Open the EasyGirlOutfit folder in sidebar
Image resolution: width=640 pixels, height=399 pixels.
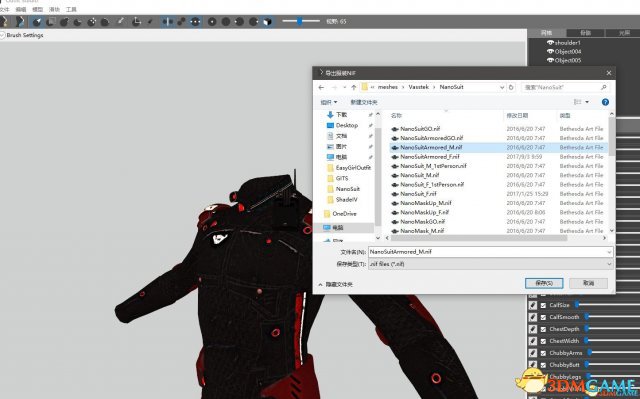[353, 168]
